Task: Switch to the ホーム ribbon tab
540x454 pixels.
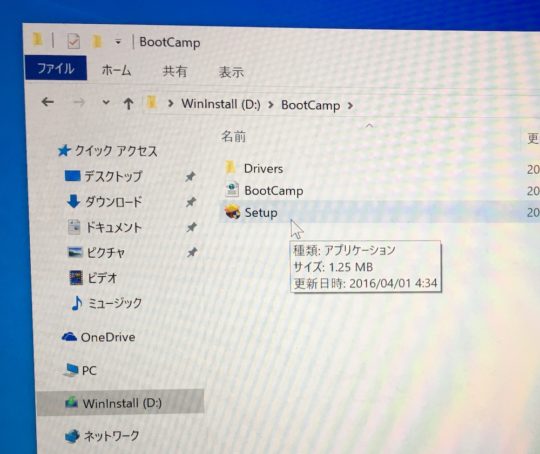Action: [x=116, y=70]
